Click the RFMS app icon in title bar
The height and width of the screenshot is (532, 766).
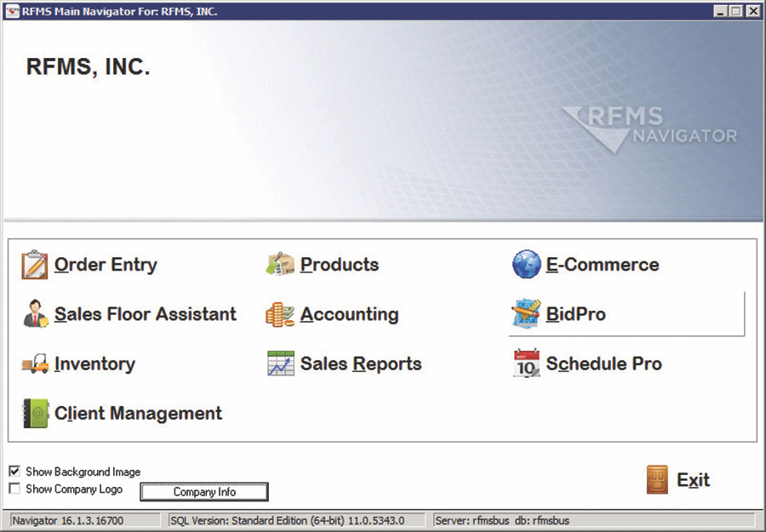(13, 11)
